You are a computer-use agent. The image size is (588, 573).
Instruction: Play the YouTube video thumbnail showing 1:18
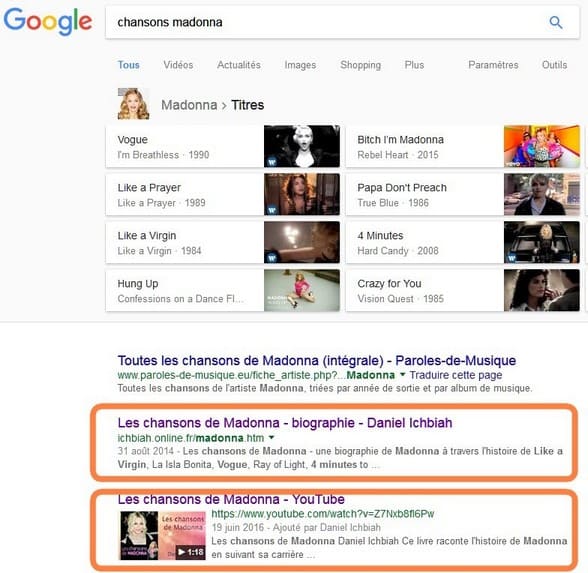[162, 536]
